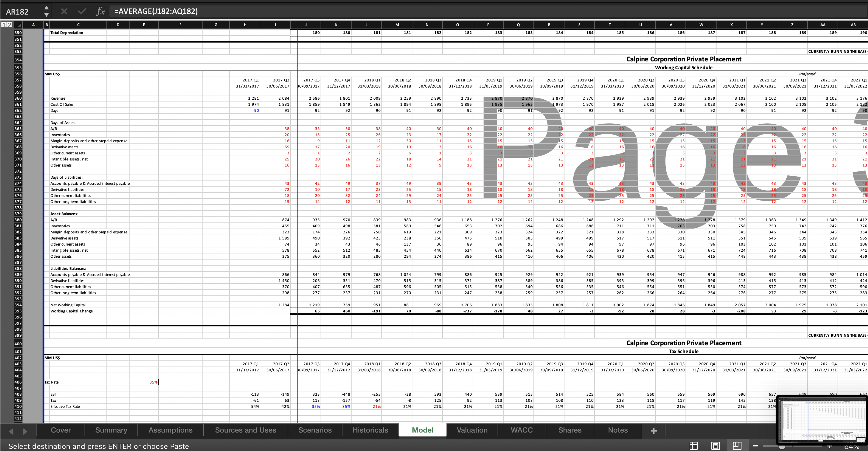Click 'Liabilities Balances:' bold label

point(68,269)
